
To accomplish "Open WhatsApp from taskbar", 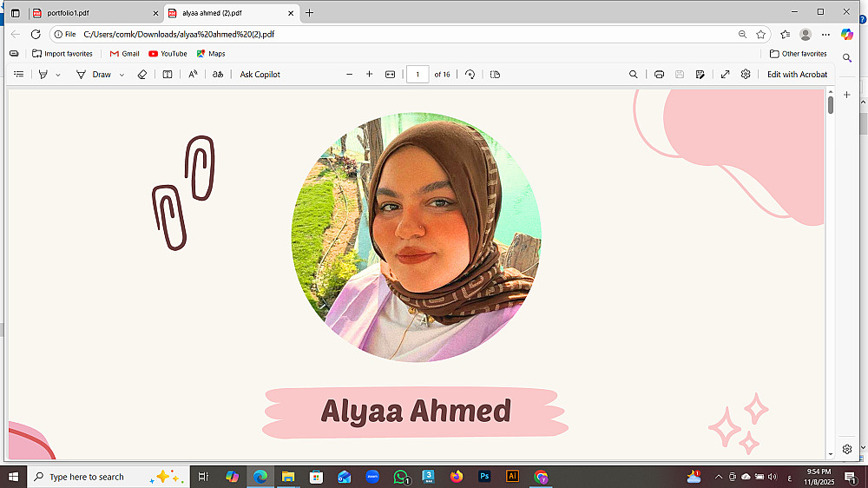I will coord(401,477).
